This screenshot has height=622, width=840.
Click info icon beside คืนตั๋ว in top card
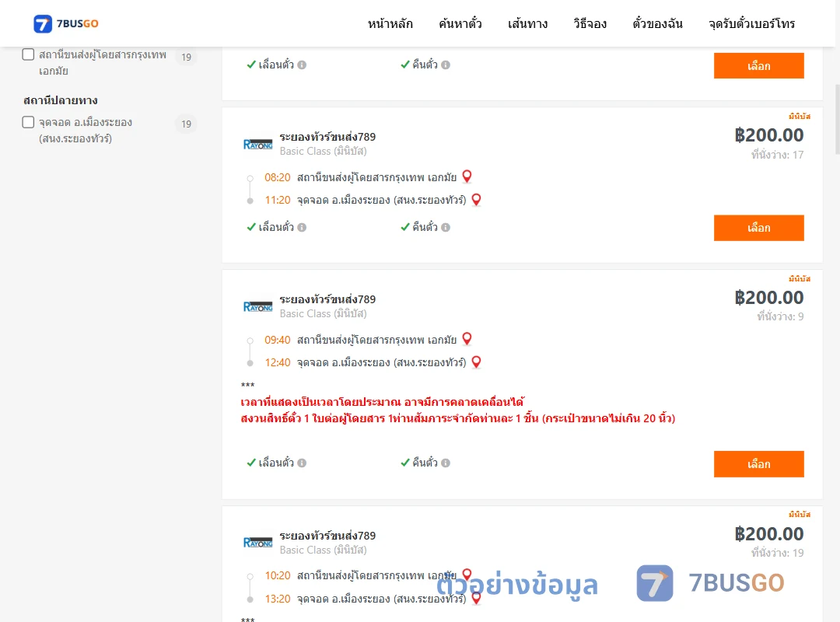(x=446, y=65)
